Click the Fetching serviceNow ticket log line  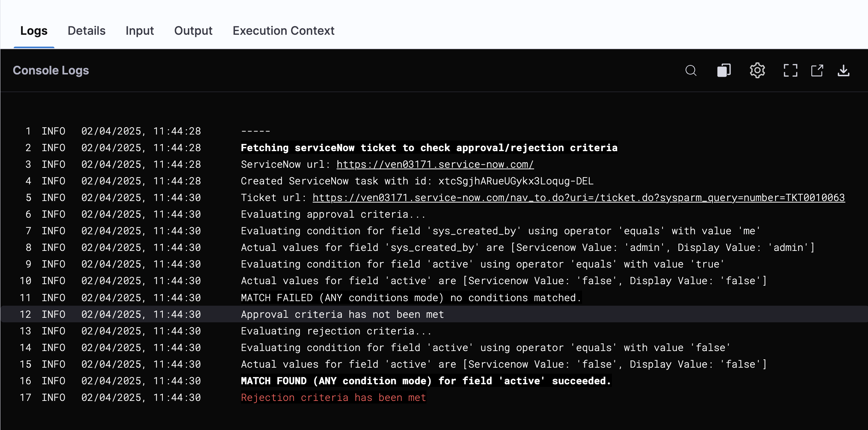click(429, 148)
